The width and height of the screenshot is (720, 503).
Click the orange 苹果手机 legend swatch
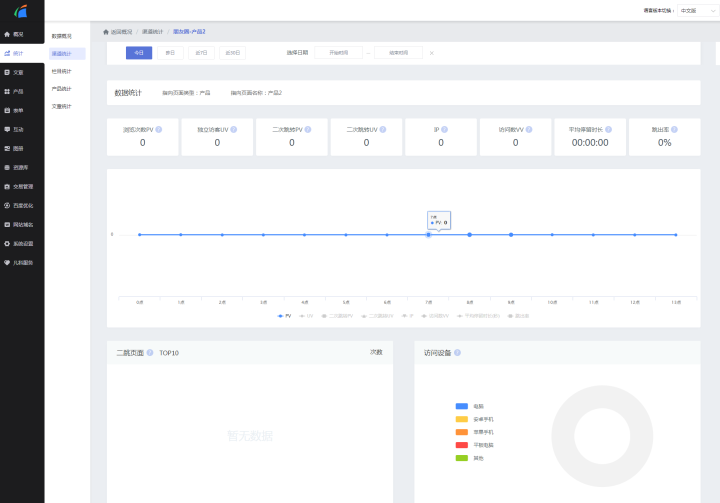[x=461, y=432]
